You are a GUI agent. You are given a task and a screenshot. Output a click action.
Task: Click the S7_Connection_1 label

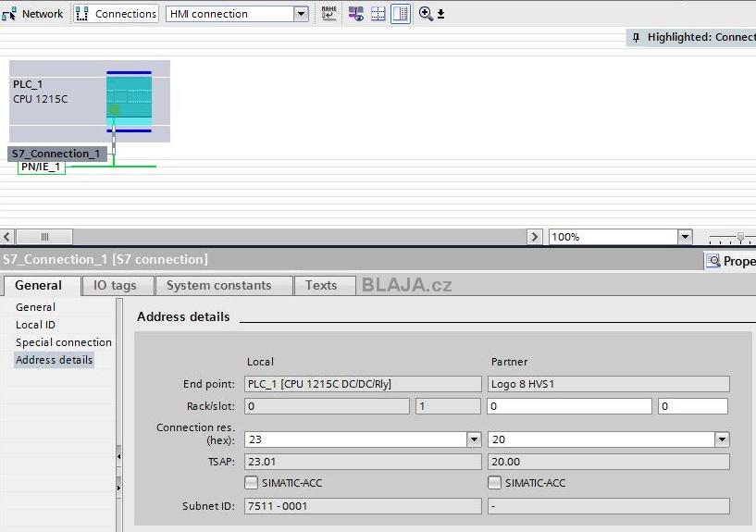[56, 154]
